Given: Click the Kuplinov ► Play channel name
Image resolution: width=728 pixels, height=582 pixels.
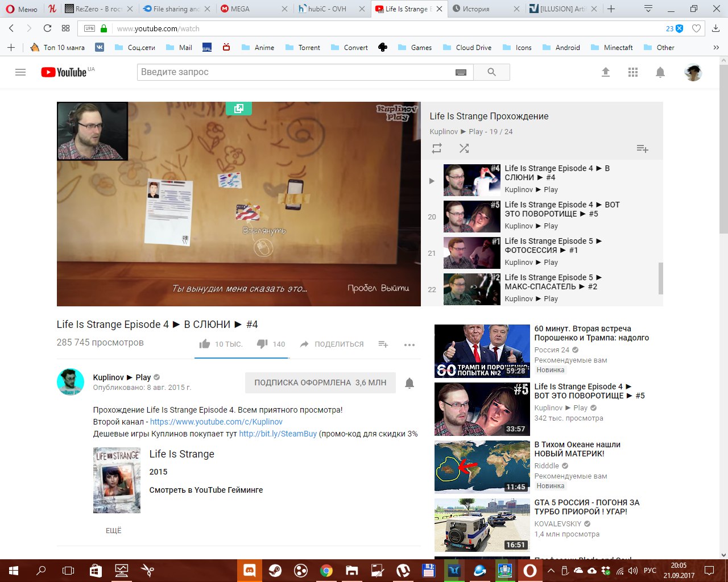Looking at the screenshot, I should pyautogui.click(x=122, y=377).
